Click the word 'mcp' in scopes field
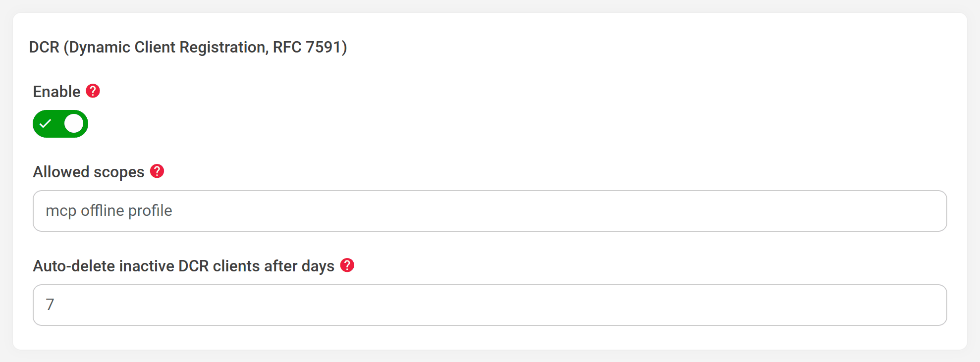The height and width of the screenshot is (362, 980). pos(61,212)
